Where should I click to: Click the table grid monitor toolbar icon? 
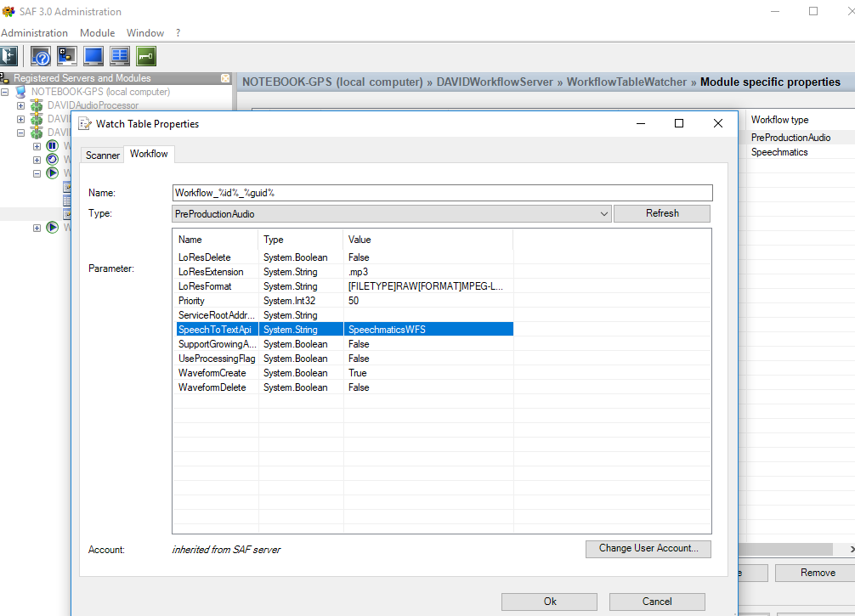tap(120, 56)
